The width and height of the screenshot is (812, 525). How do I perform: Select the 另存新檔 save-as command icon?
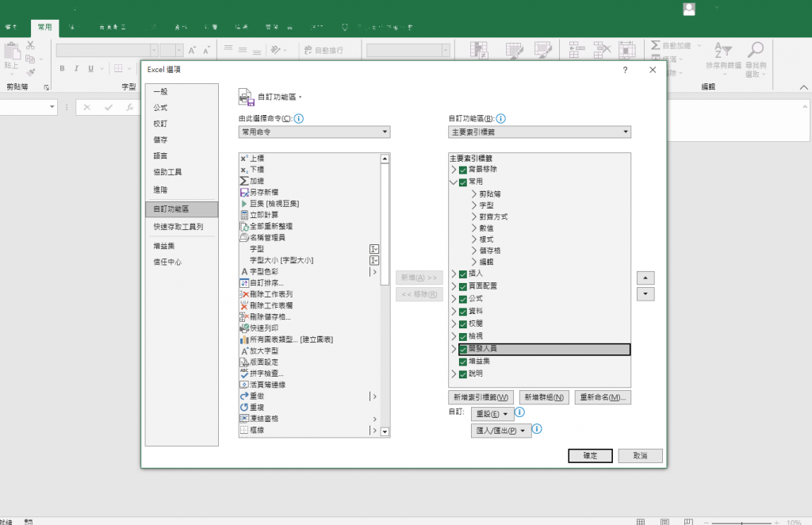coord(244,192)
